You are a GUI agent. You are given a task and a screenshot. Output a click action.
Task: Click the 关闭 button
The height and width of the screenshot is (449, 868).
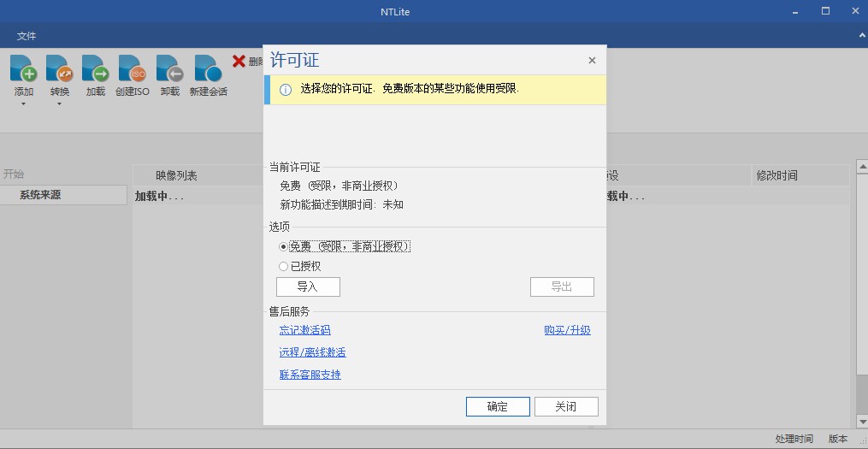[x=566, y=406]
